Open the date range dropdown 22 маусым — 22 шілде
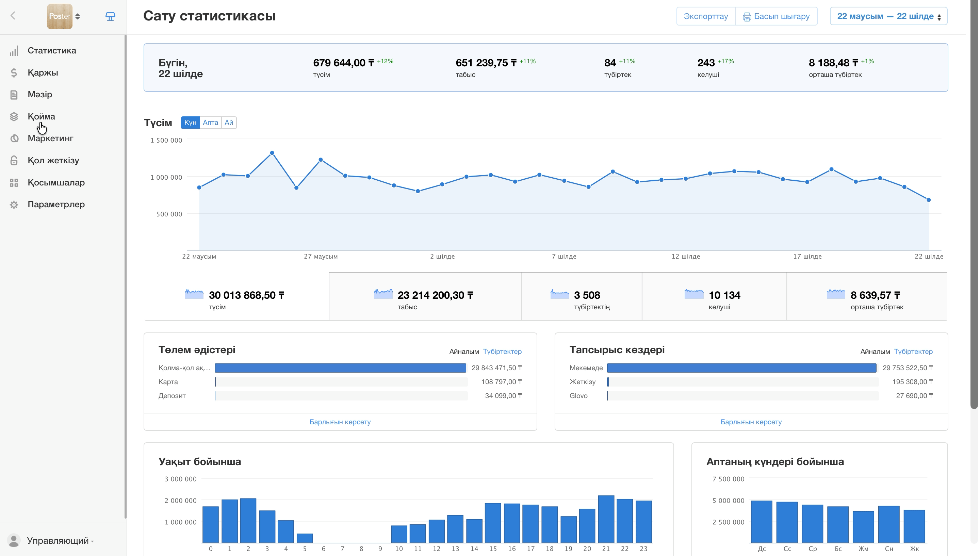This screenshot has height=556, width=980. 888,16
